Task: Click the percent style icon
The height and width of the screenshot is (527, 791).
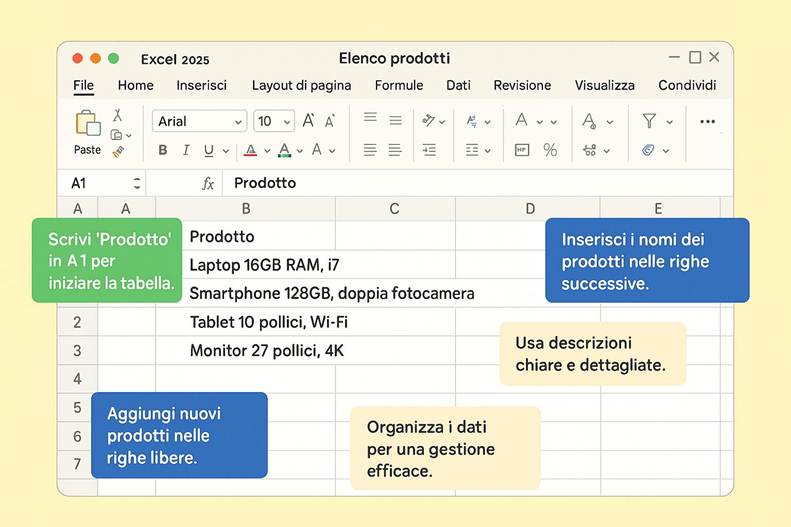Action: pyautogui.click(x=550, y=150)
